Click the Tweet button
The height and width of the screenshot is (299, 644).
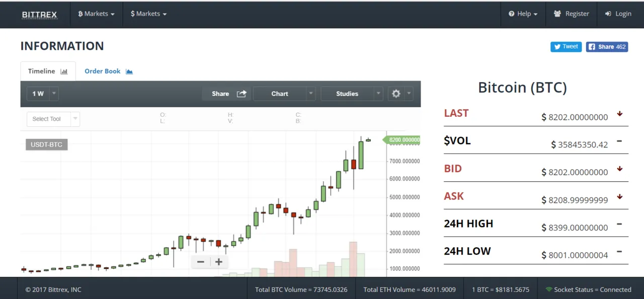566,47
